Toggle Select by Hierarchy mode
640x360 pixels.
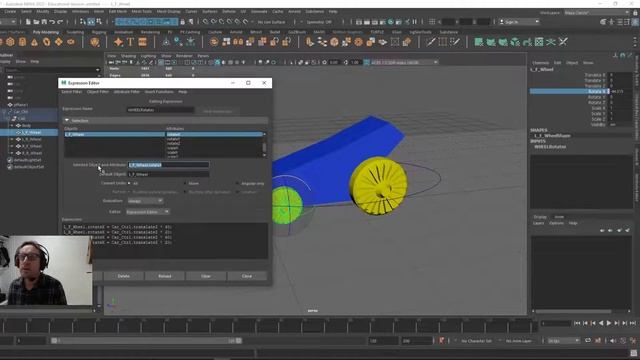83,22
